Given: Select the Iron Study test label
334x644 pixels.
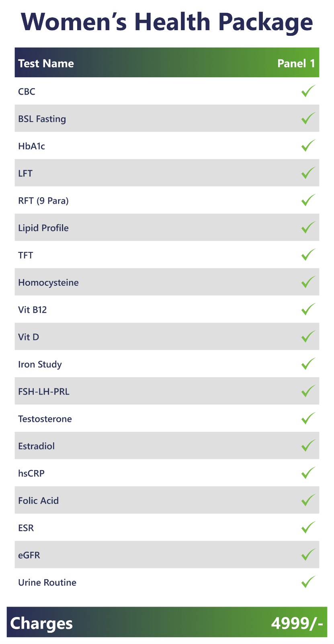Looking at the screenshot, I should (x=40, y=365).
